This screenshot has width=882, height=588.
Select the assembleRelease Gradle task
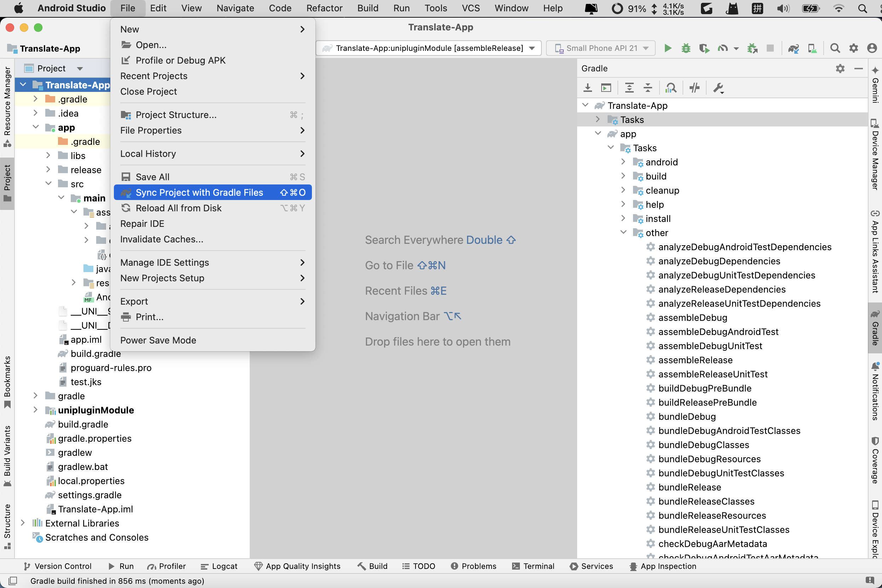pos(695,360)
